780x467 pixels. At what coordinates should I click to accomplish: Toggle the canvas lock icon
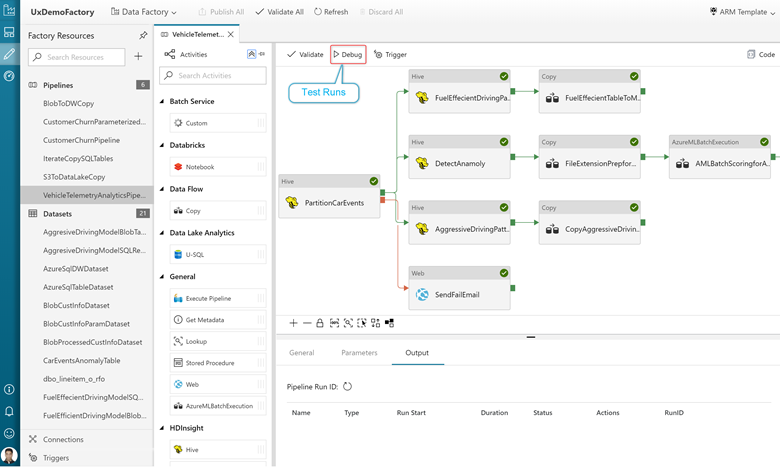click(x=320, y=323)
